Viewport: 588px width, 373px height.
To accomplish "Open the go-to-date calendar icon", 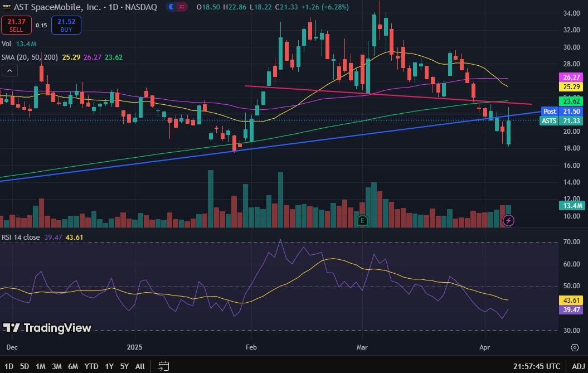I will pyautogui.click(x=163, y=366).
